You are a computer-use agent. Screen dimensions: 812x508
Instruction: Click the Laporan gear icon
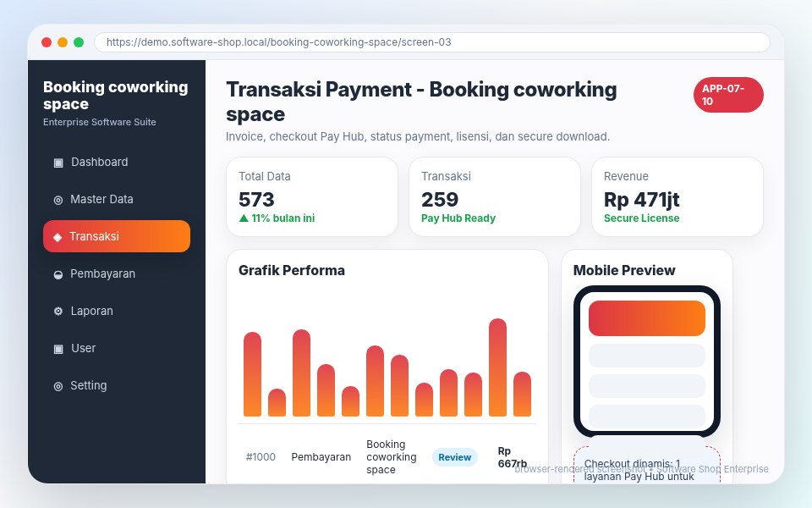[x=58, y=311]
